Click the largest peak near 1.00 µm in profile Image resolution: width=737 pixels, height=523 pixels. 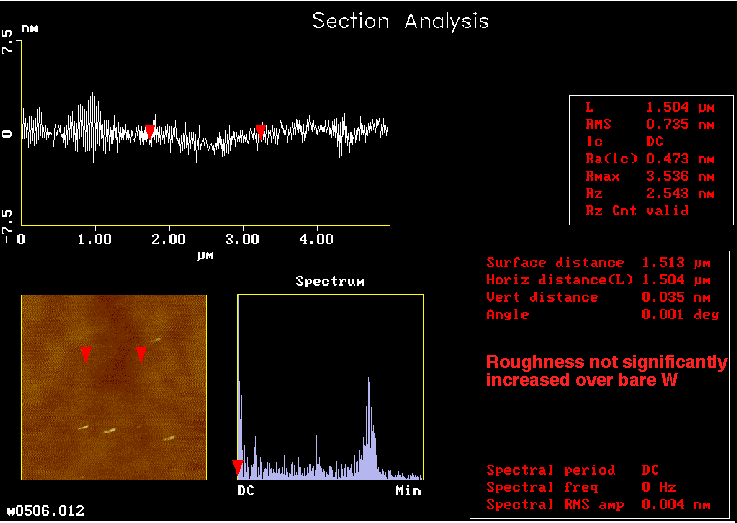point(93,127)
